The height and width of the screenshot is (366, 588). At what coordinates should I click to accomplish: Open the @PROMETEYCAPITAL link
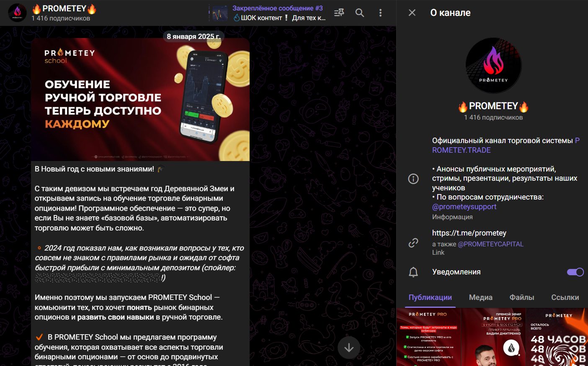coord(490,244)
